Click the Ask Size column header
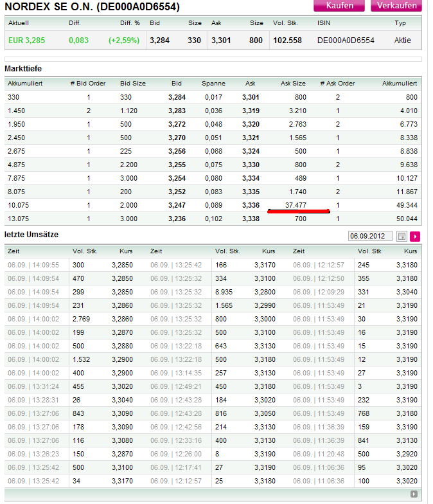This screenshot has height=504, width=433. coord(293,84)
